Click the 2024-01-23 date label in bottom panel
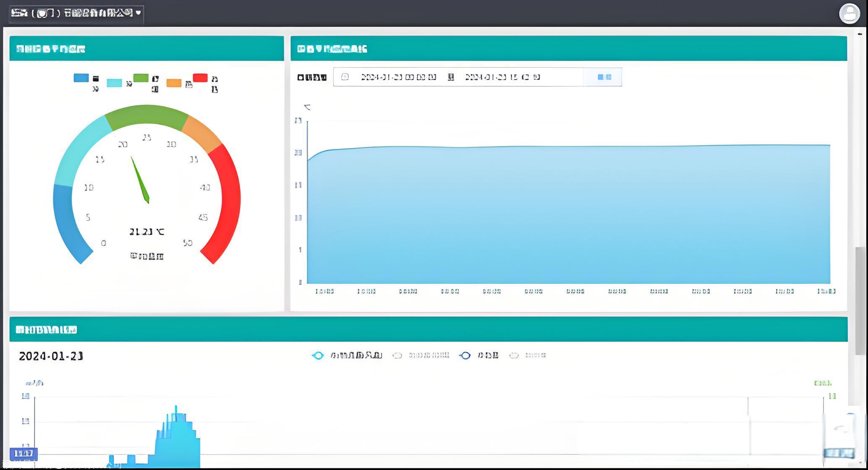This screenshot has width=868, height=470. (51, 356)
